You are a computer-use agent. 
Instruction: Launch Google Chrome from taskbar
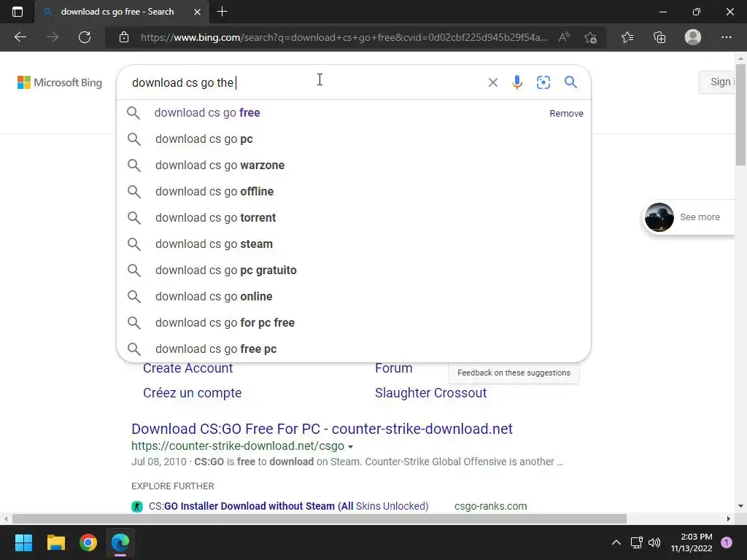pyautogui.click(x=88, y=542)
